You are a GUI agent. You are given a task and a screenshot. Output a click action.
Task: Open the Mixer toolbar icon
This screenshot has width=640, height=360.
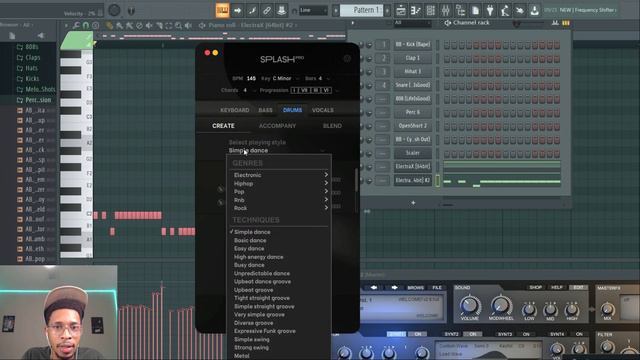445,11
